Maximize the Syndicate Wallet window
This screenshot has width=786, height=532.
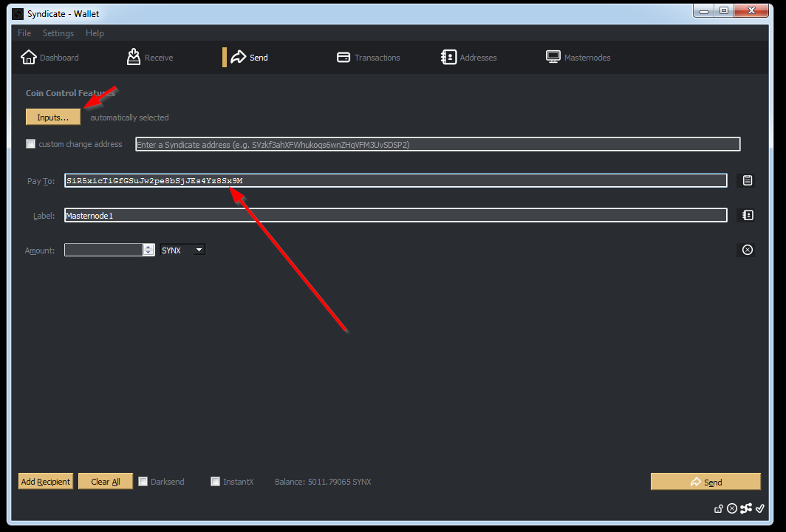724,10
